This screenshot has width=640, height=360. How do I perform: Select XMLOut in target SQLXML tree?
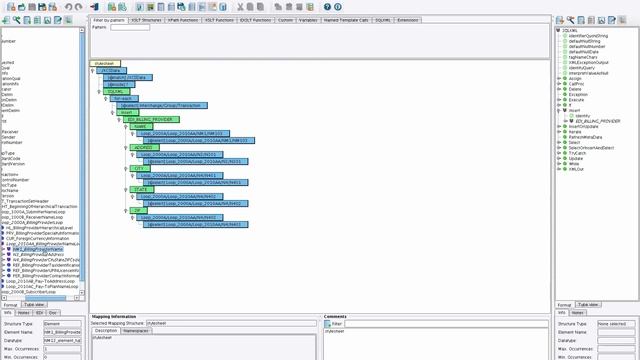576,169
